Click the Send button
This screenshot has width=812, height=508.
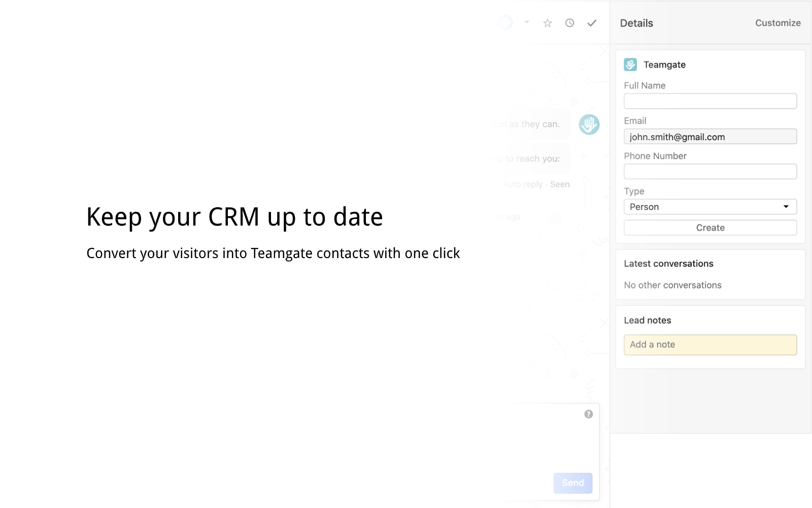pyautogui.click(x=572, y=483)
